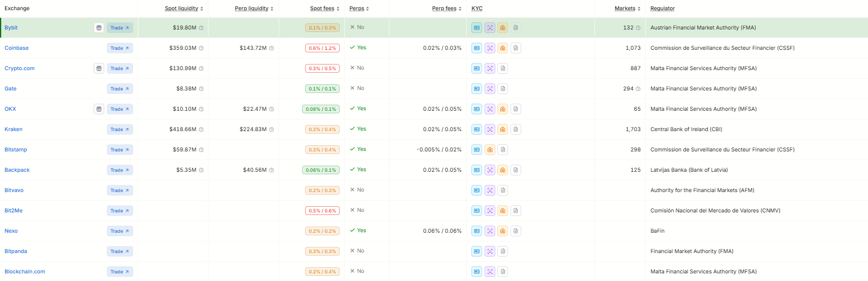Click Bitstamp's -0.005% / 0.02% perp fees
Image resolution: width=868 pixels, height=281 pixels.
coord(439,149)
